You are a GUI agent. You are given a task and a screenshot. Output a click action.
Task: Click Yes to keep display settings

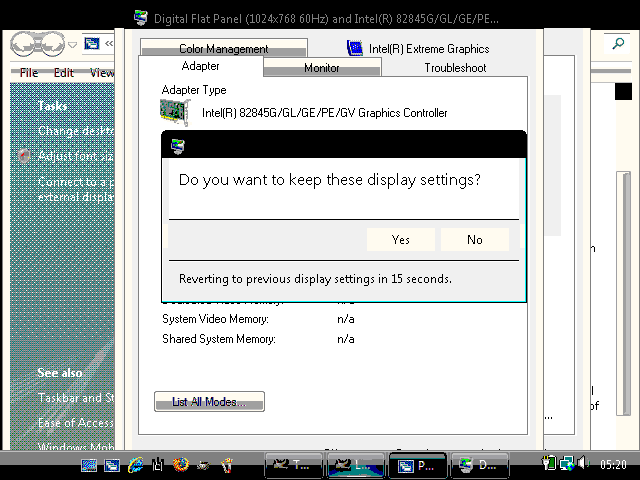coord(401,240)
